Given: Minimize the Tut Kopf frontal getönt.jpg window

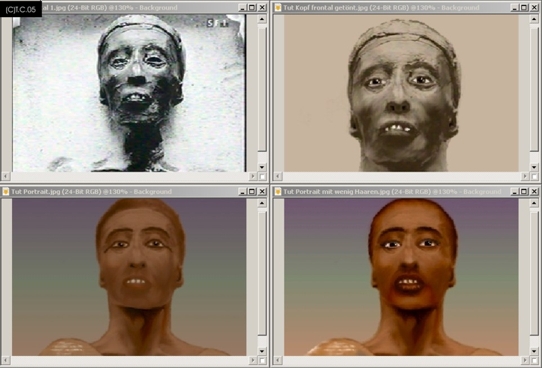Looking at the screenshot, I should (x=515, y=8).
